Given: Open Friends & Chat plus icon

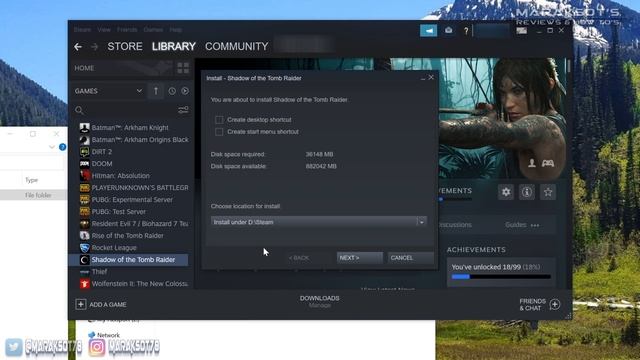Looking at the screenshot, I should pos(555,304).
